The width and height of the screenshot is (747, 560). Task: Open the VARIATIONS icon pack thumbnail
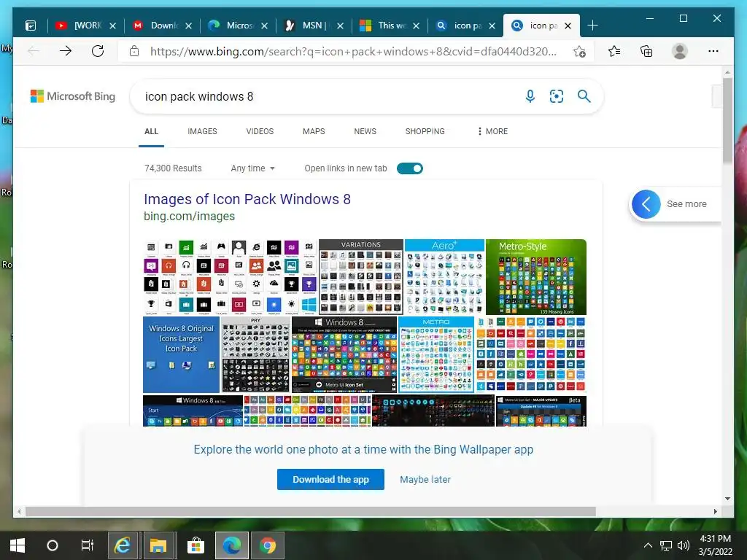pos(360,277)
